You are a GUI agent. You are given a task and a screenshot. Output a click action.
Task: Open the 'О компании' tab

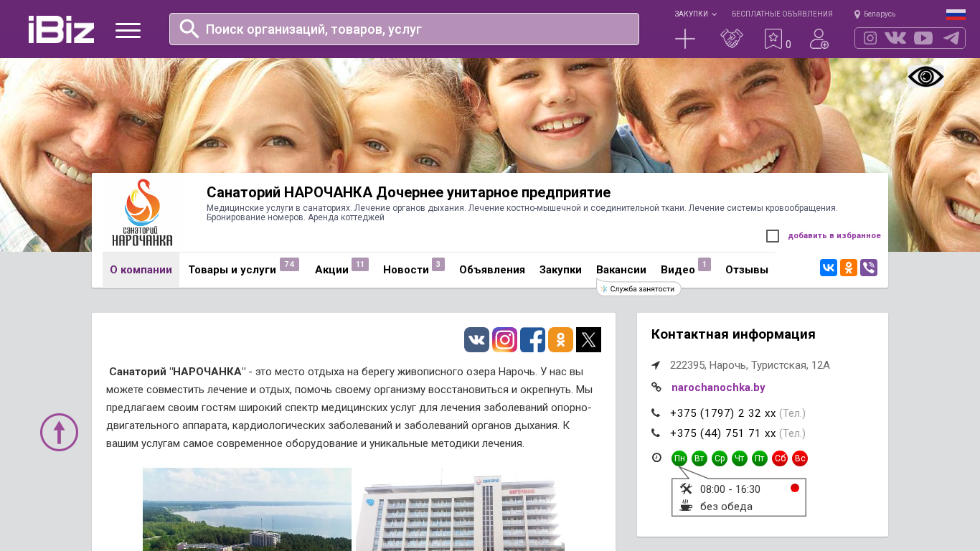(x=141, y=270)
